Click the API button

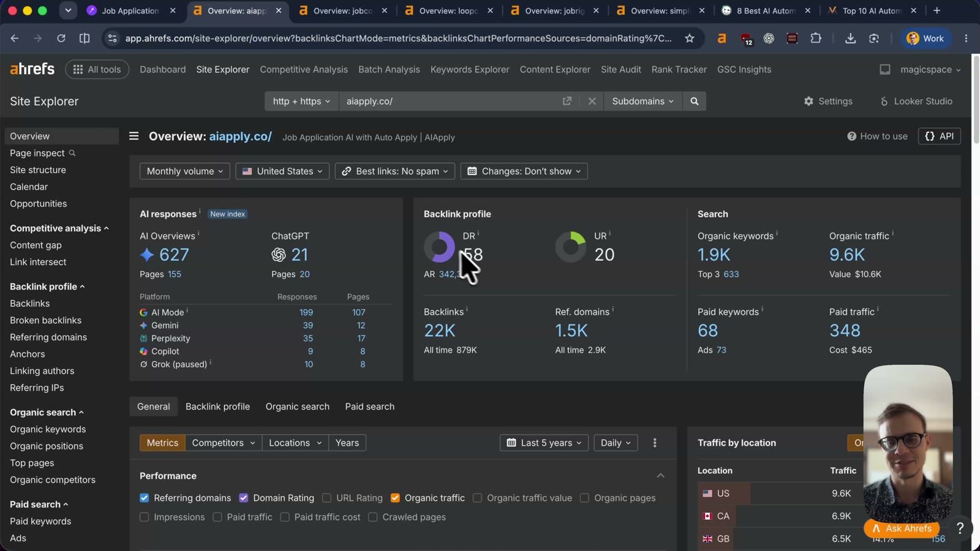940,136
